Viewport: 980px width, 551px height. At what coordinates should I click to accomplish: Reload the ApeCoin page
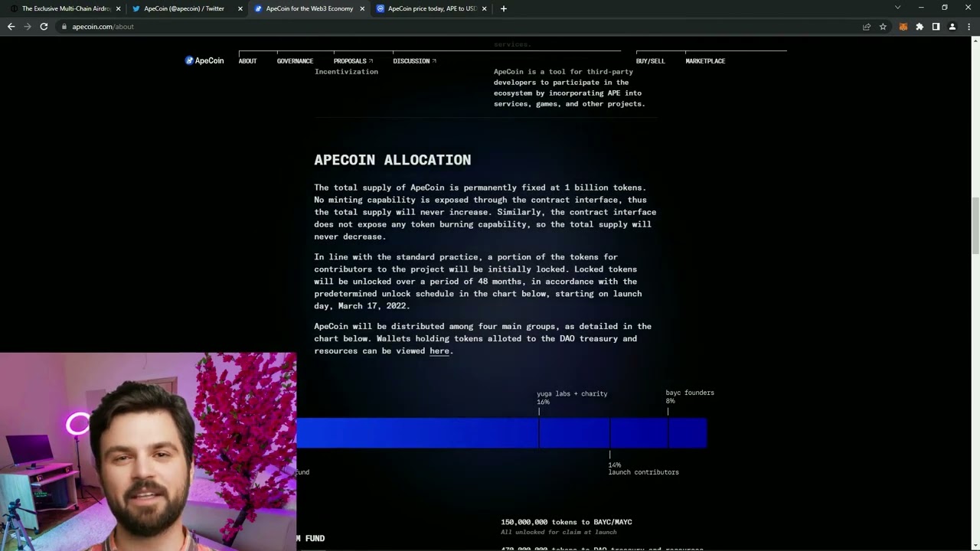pos(44,27)
